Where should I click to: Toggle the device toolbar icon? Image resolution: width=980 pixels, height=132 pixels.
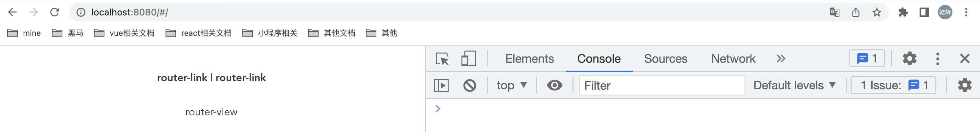coord(469,59)
